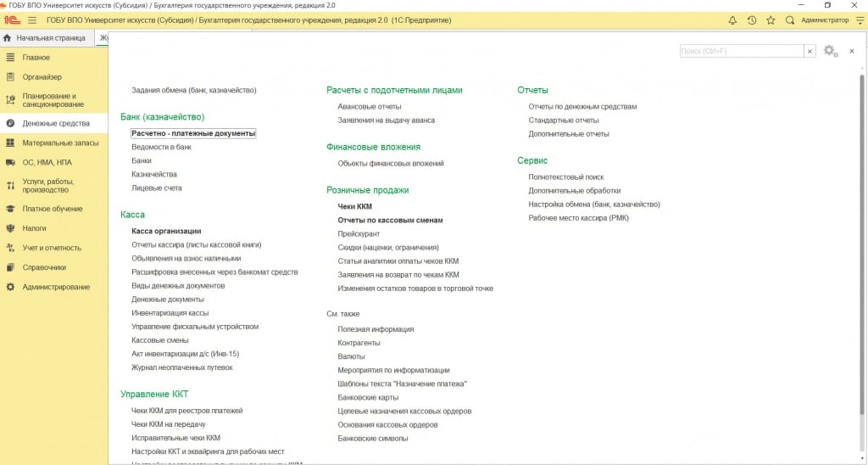Viewport: 868px width, 465px height.
Task: Open Скидки (наценки, ограничения)
Action: tap(388, 247)
